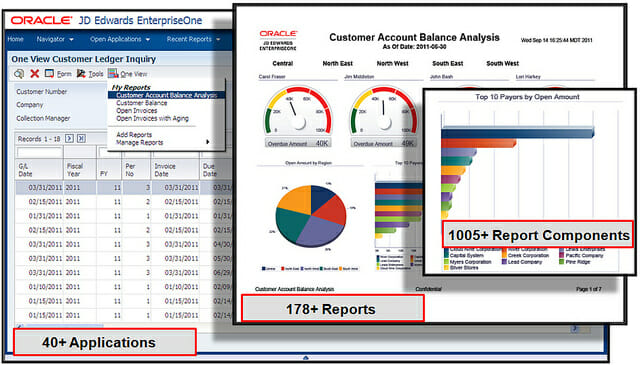Click the Central region heading in report

[x=282, y=64]
